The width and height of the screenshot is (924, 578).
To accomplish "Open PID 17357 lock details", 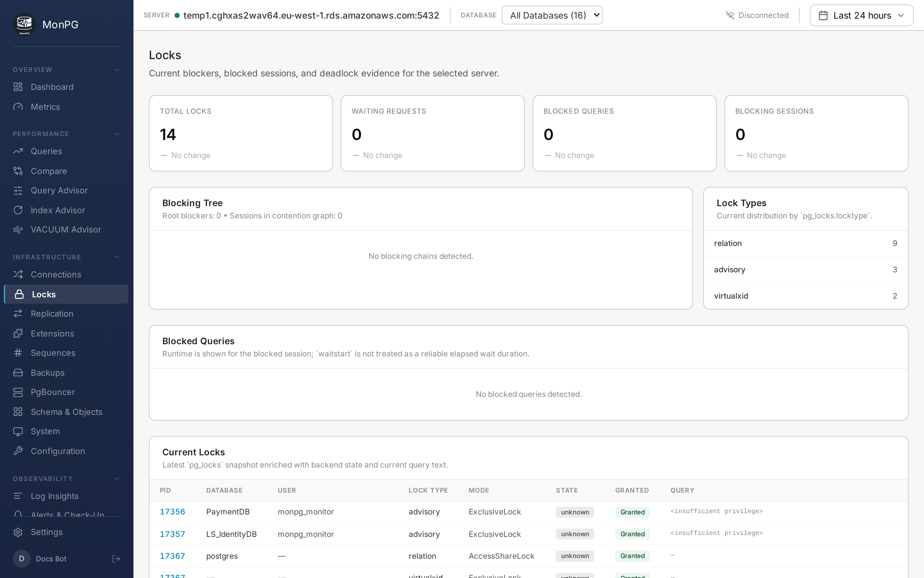I will pyautogui.click(x=172, y=534).
